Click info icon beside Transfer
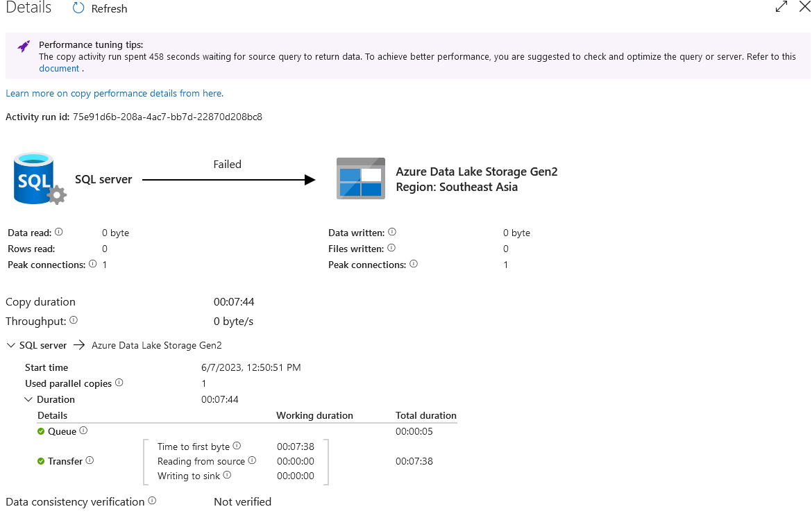 coord(90,460)
